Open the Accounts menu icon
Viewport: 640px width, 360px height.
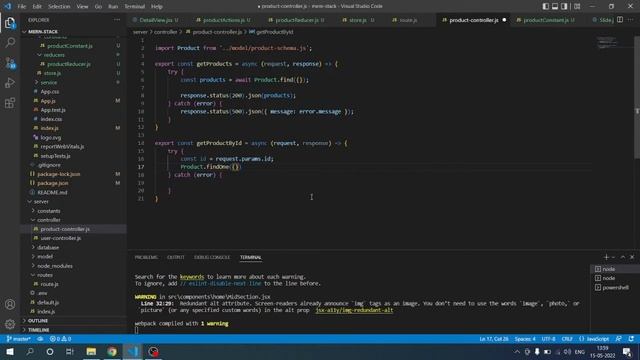tap(10, 304)
